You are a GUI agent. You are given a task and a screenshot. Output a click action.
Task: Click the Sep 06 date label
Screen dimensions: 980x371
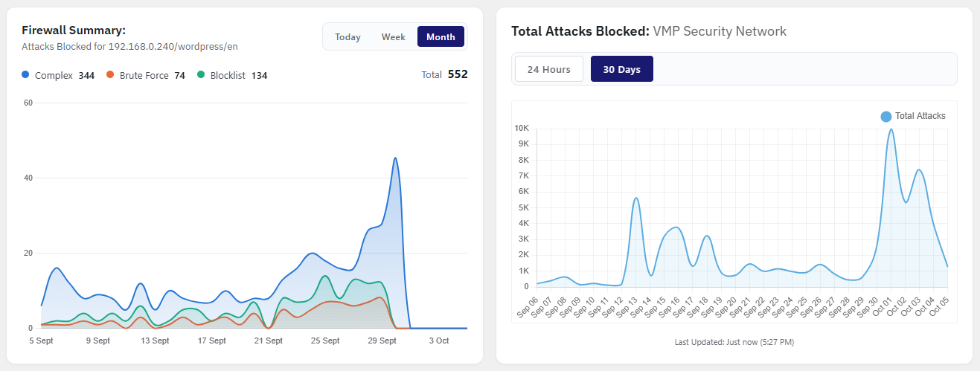click(x=529, y=306)
